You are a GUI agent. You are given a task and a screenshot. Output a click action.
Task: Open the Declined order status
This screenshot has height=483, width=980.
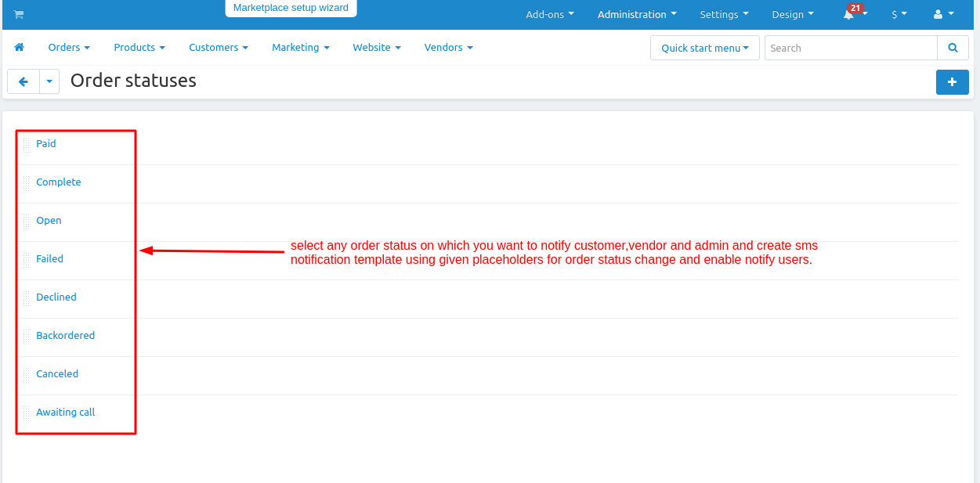point(56,297)
